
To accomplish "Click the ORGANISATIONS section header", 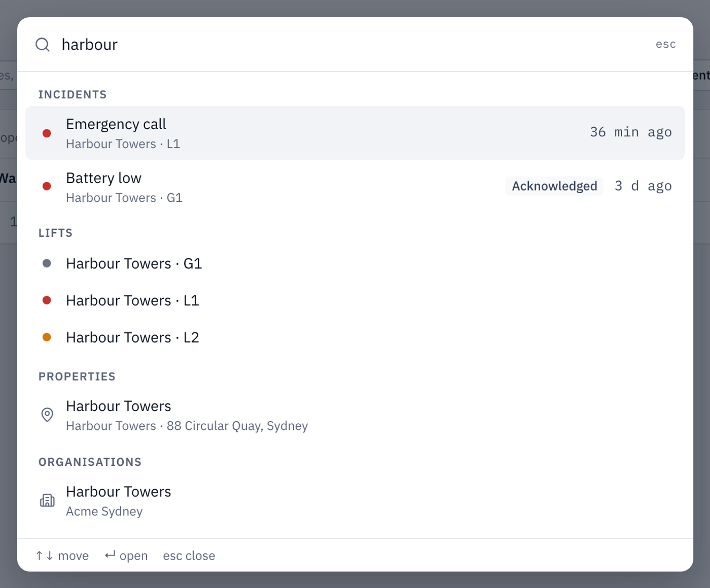I will point(90,462).
